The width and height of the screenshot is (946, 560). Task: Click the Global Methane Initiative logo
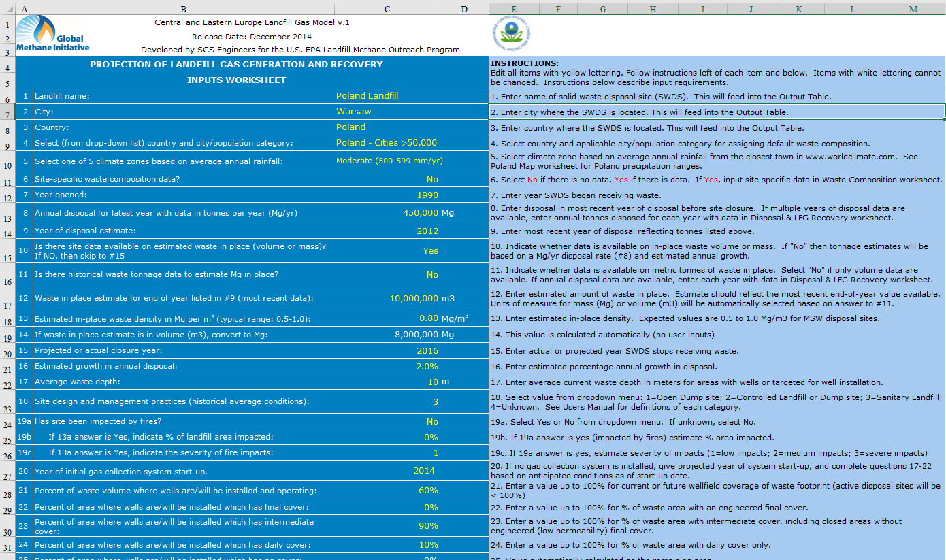pyautogui.click(x=52, y=35)
